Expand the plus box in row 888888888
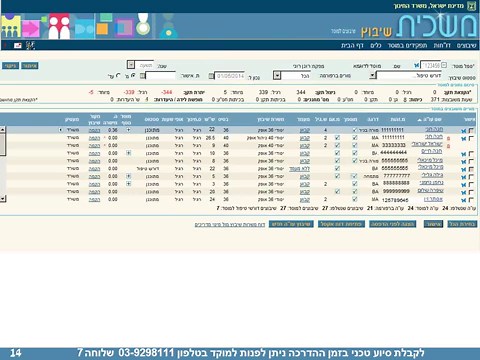The width and height of the screenshot is (480, 360). click(x=128, y=184)
